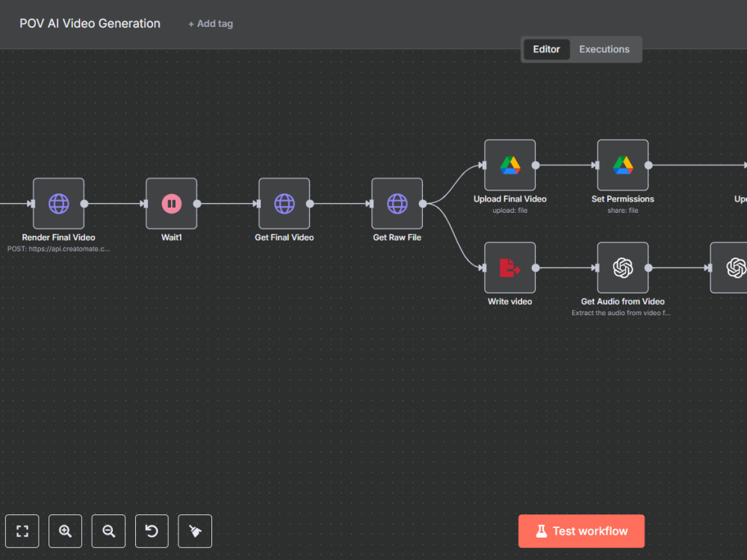Click the 'Upload Final Video' node label
The image size is (747, 560).
(509, 199)
